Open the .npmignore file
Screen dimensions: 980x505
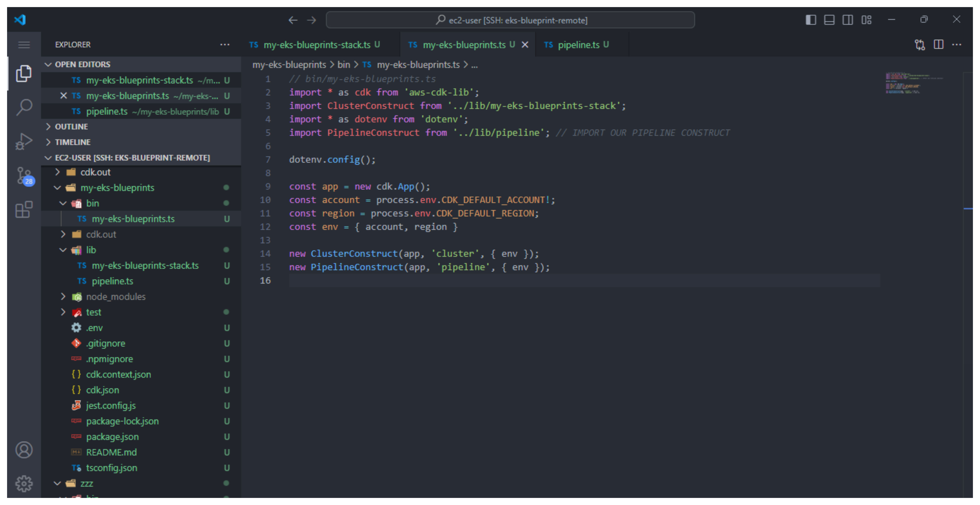pyautogui.click(x=141, y=359)
